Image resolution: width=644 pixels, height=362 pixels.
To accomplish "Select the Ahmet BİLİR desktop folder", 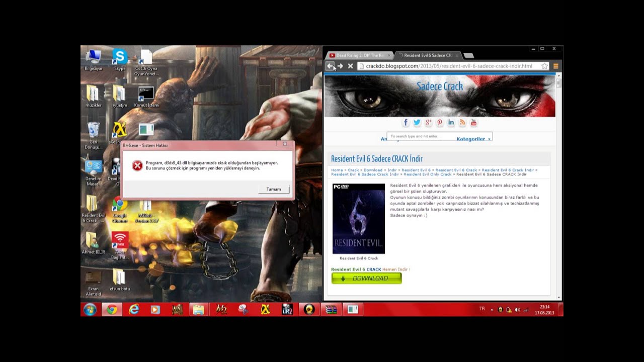I will pyautogui.click(x=93, y=243).
